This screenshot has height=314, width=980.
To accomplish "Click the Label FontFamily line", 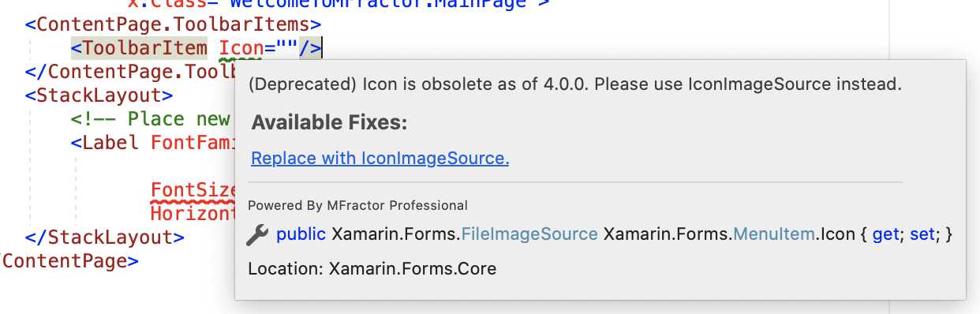I will [155, 143].
